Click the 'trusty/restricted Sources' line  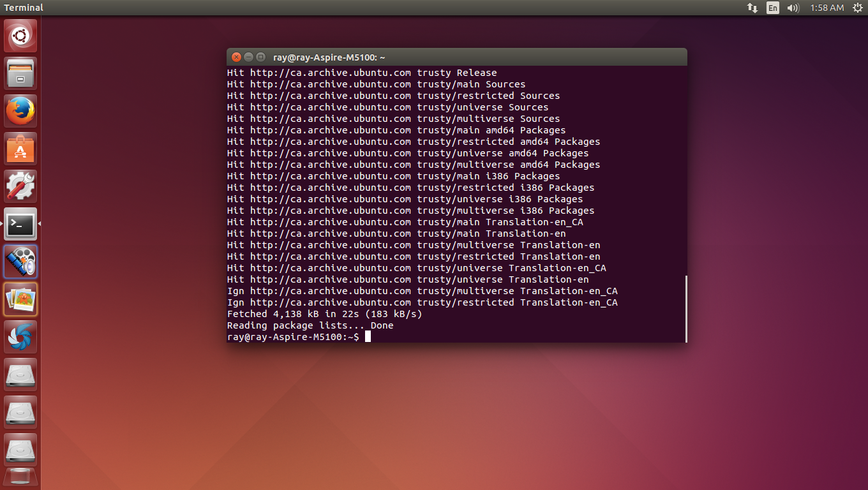[x=394, y=96]
